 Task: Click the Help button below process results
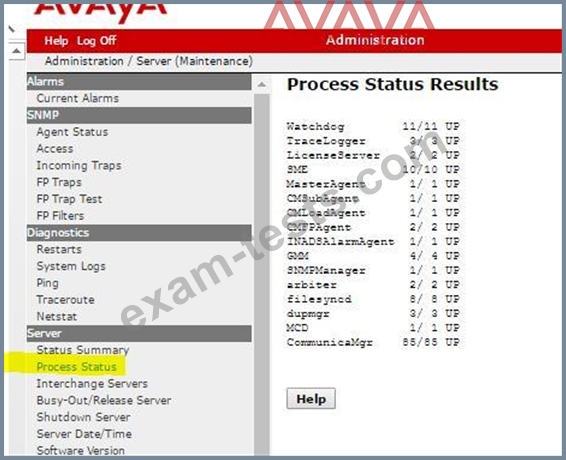pos(311,399)
